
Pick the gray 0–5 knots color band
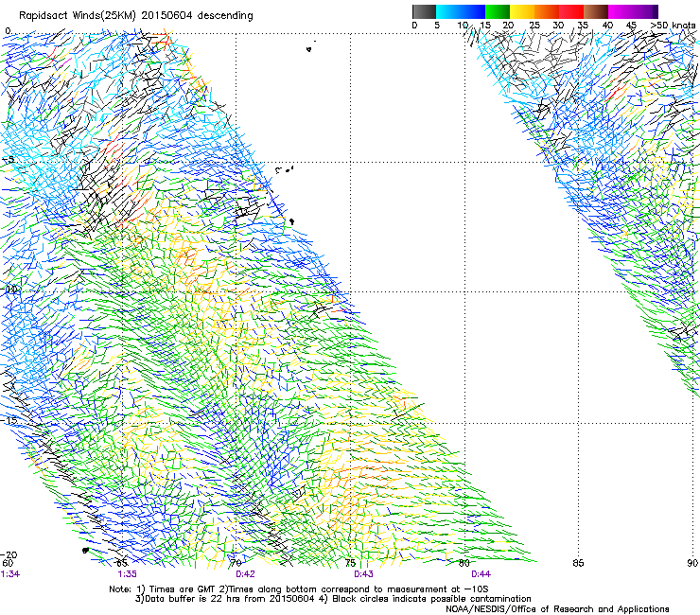pos(424,11)
